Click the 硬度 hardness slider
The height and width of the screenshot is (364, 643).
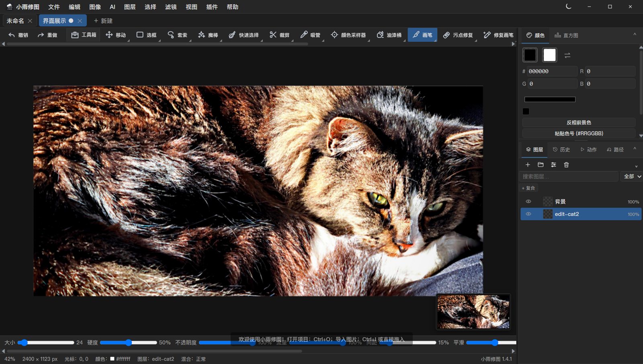point(128,343)
